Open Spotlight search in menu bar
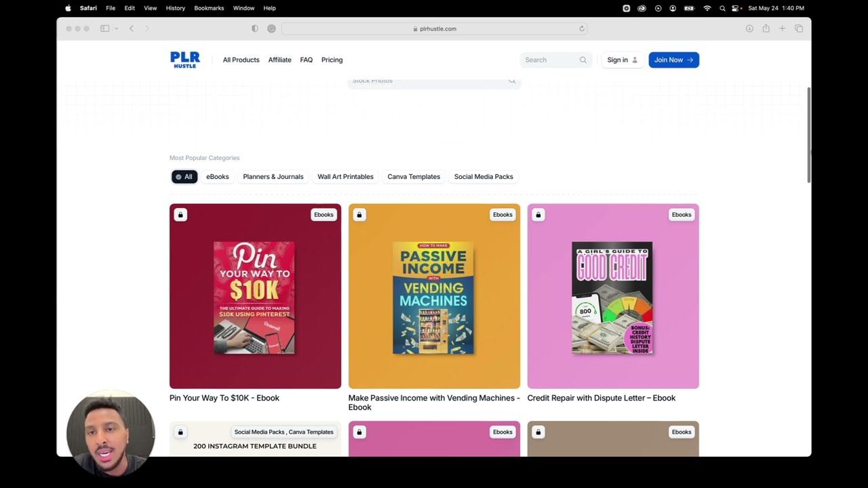The image size is (868, 488). [x=722, y=8]
